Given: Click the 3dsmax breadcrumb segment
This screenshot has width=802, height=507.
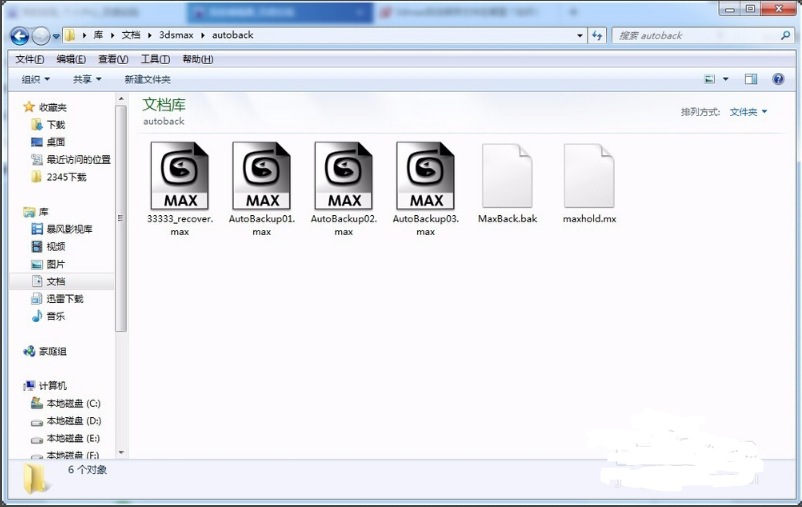Looking at the screenshot, I should [176, 35].
